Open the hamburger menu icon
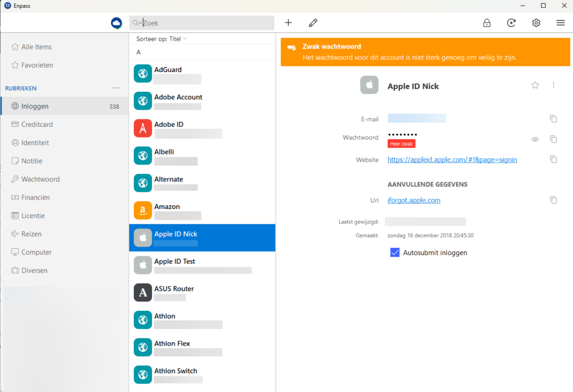The width and height of the screenshot is (573, 392). (x=560, y=23)
